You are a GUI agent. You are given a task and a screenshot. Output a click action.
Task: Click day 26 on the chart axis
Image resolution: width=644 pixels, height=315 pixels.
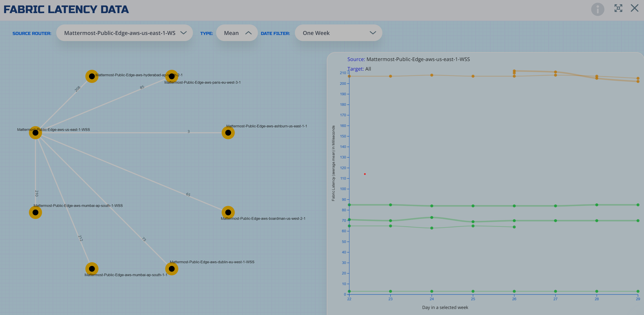click(x=514, y=299)
